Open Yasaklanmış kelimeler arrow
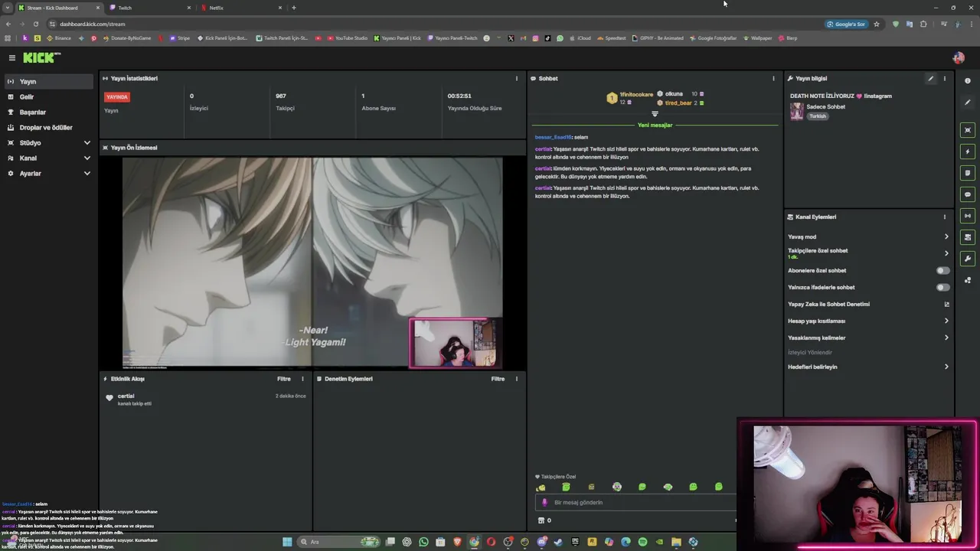980x551 pixels. [x=946, y=337]
